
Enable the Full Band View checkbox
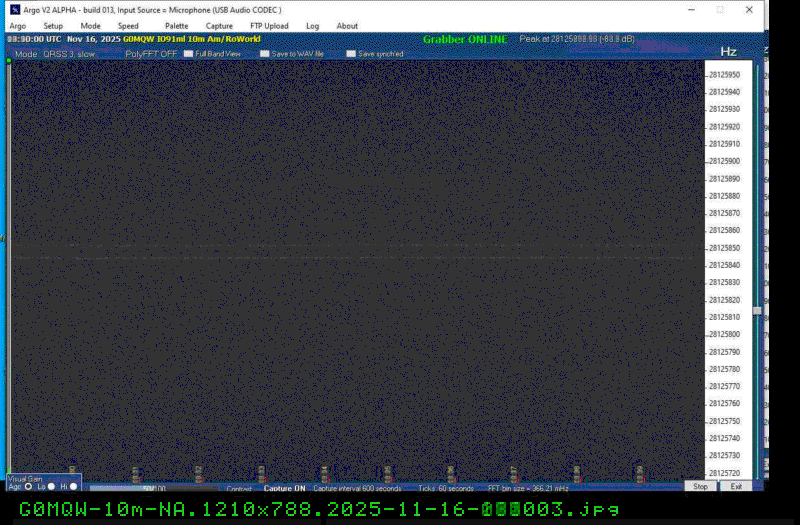click(x=188, y=54)
